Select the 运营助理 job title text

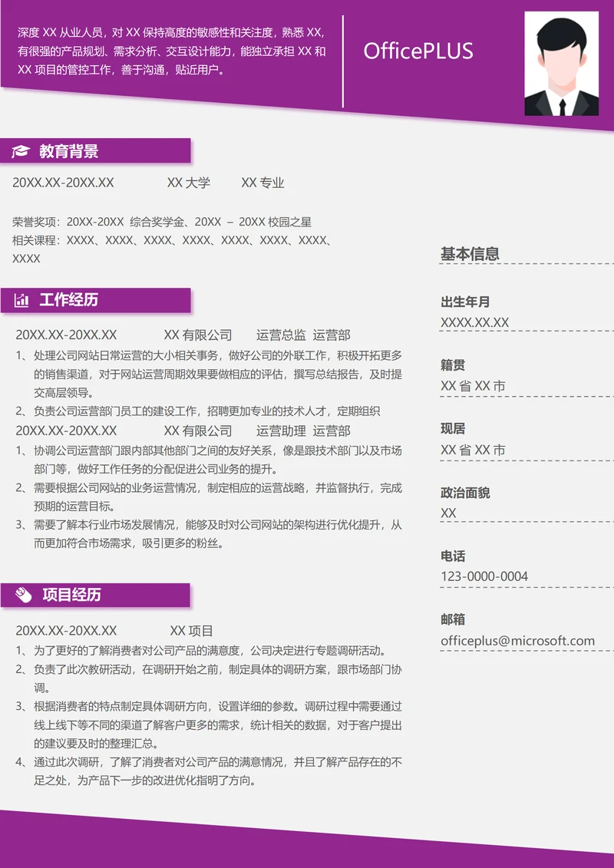click(x=281, y=431)
